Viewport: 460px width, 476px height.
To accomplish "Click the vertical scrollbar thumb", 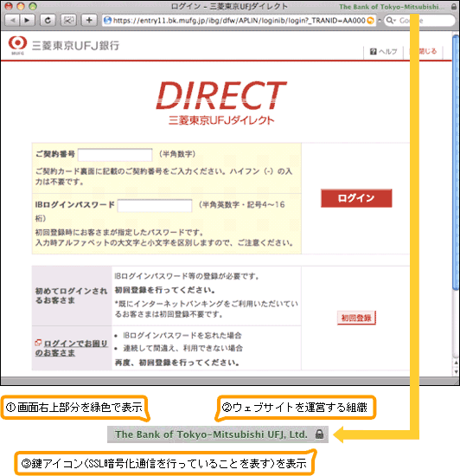I will [x=456, y=163].
